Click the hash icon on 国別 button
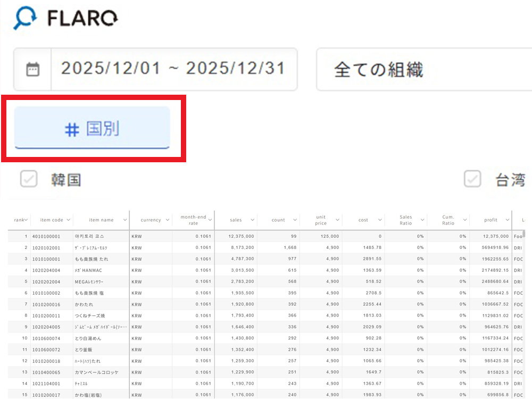This screenshot has height=399, width=532. [72, 129]
